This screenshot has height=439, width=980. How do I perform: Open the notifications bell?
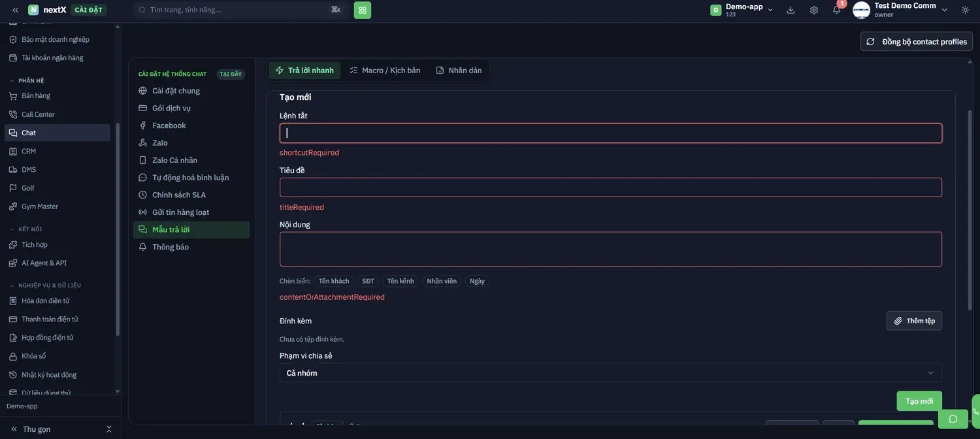(x=837, y=10)
